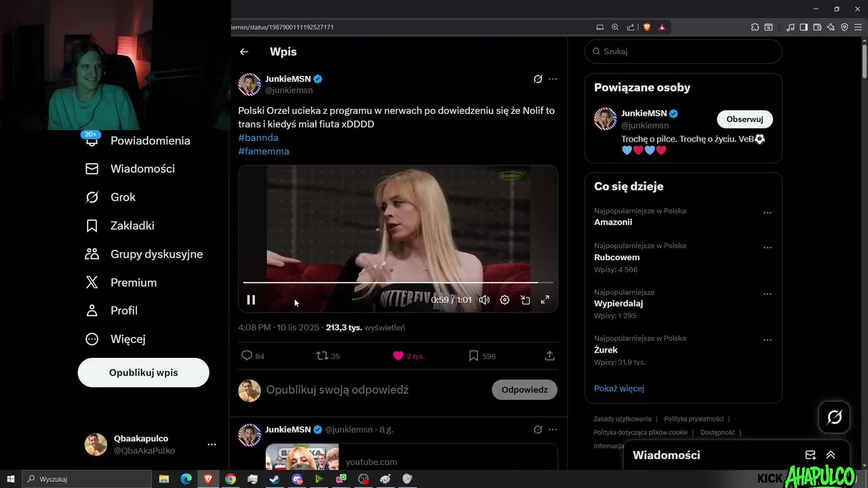The image size is (868, 488).
Task: Share the post via share icon
Action: pyautogui.click(x=550, y=356)
